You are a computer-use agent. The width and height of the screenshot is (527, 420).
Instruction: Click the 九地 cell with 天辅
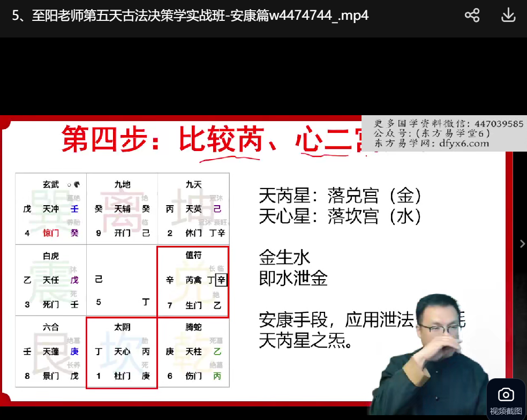coord(122,209)
